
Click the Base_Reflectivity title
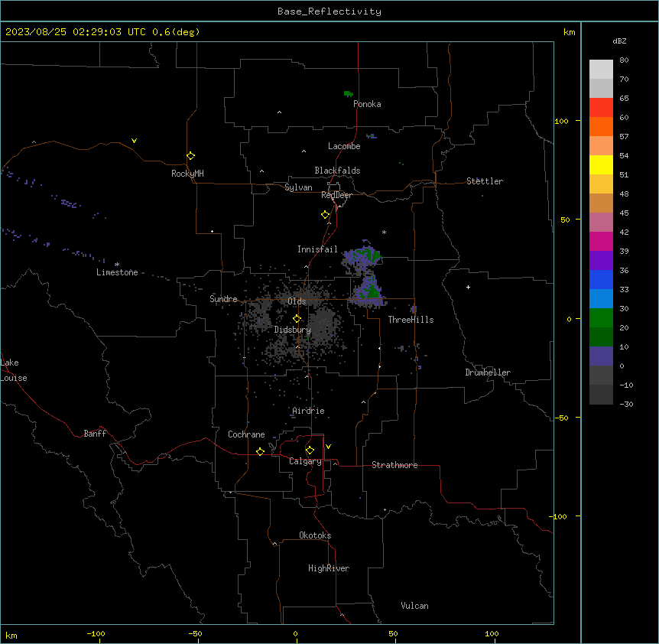pyautogui.click(x=329, y=11)
